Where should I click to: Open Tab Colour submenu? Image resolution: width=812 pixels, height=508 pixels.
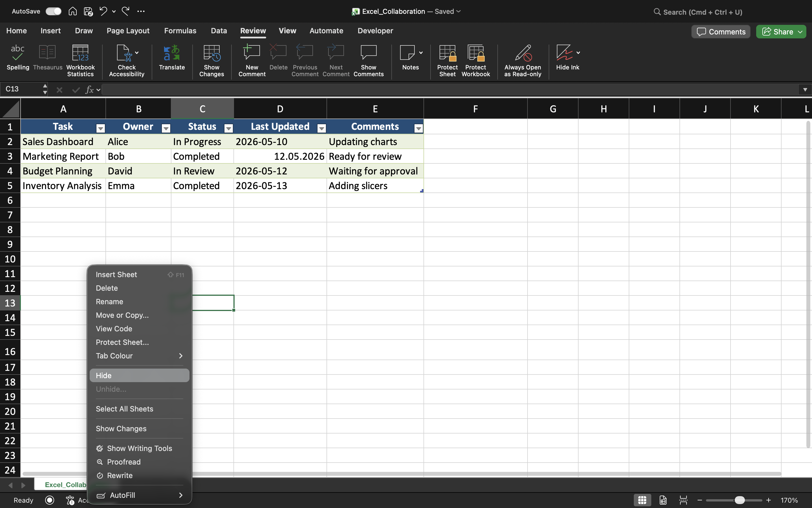[x=140, y=356]
